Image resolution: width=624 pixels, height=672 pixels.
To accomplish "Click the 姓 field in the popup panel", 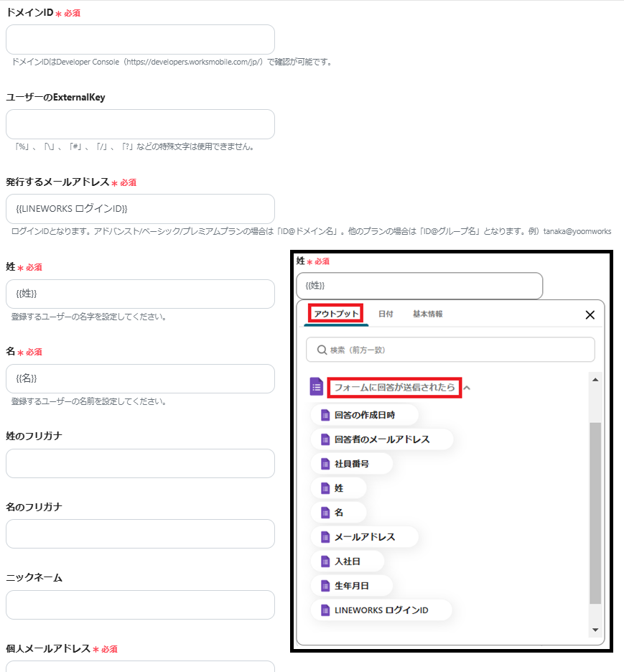I will point(419,286).
